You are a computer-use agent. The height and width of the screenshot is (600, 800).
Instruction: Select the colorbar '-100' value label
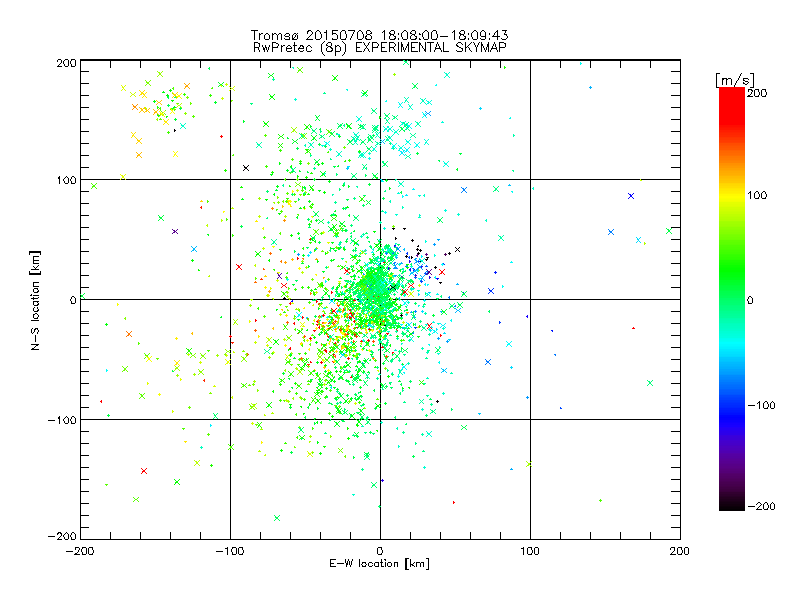tap(761, 405)
